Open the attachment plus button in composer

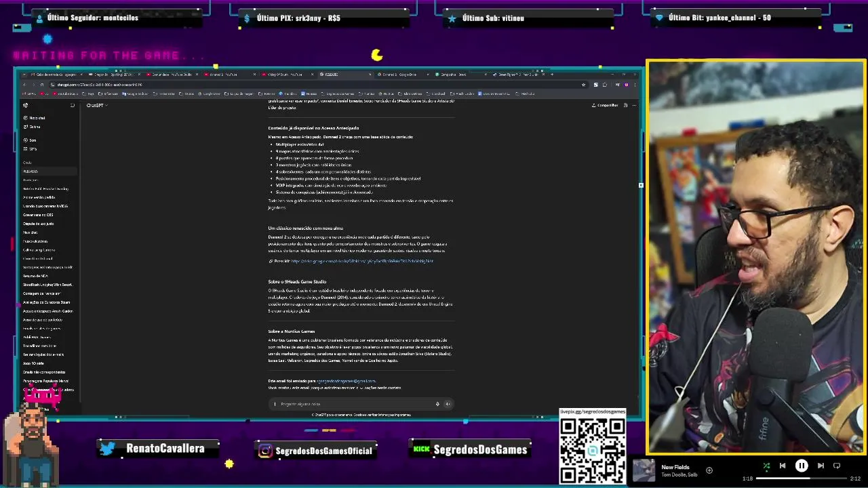pyautogui.click(x=275, y=404)
